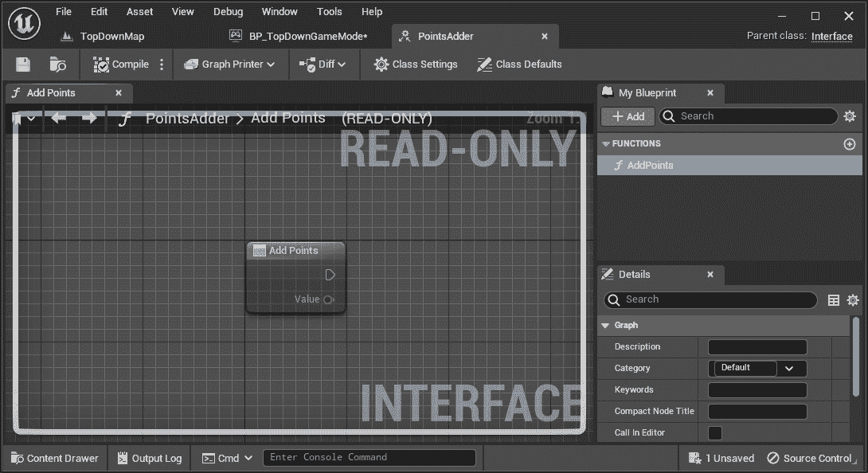
Task: Click the console command input
Action: 369,458
